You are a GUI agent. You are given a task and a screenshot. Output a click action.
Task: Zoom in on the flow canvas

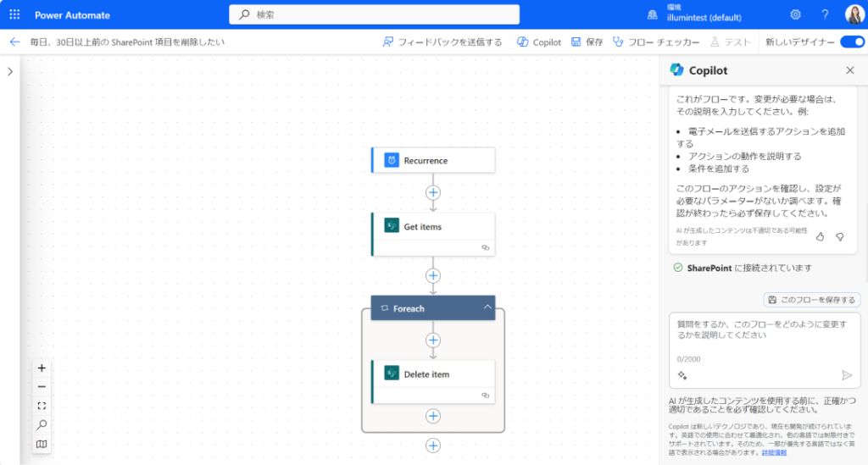(x=42, y=368)
